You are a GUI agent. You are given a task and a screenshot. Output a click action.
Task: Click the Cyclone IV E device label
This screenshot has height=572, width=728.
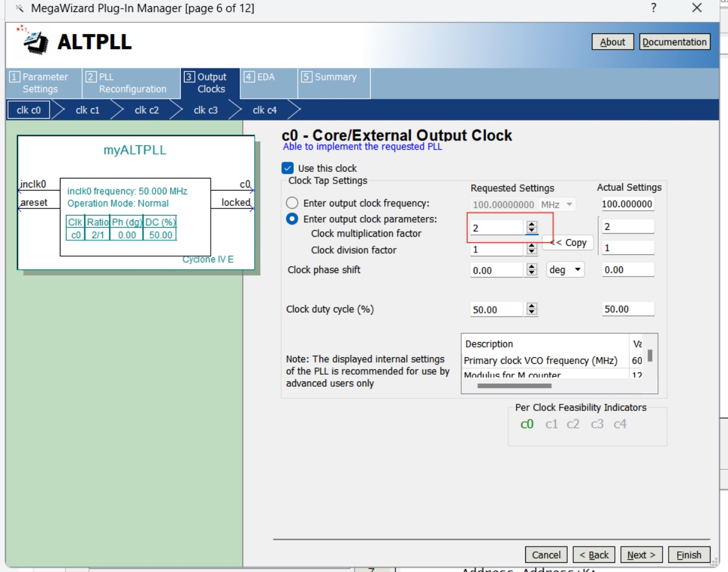click(x=208, y=260)
